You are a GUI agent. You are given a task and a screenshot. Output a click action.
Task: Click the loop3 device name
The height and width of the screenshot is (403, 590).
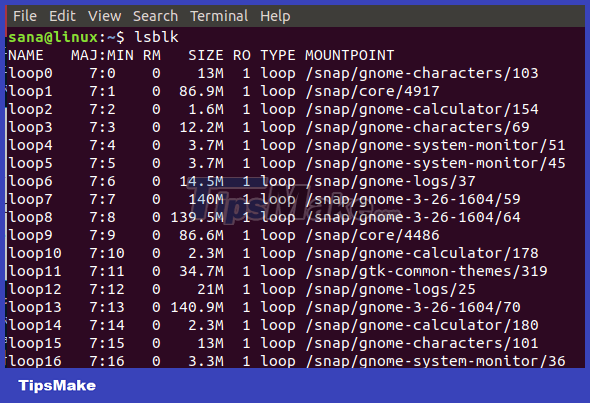pos(30,127)
